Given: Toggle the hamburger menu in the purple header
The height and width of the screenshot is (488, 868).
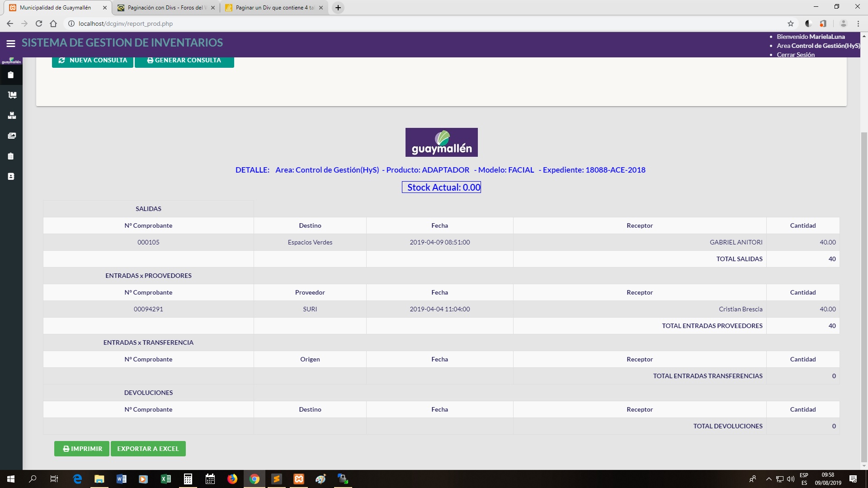Looking at the screenshot, I should (x=11, y=43).
